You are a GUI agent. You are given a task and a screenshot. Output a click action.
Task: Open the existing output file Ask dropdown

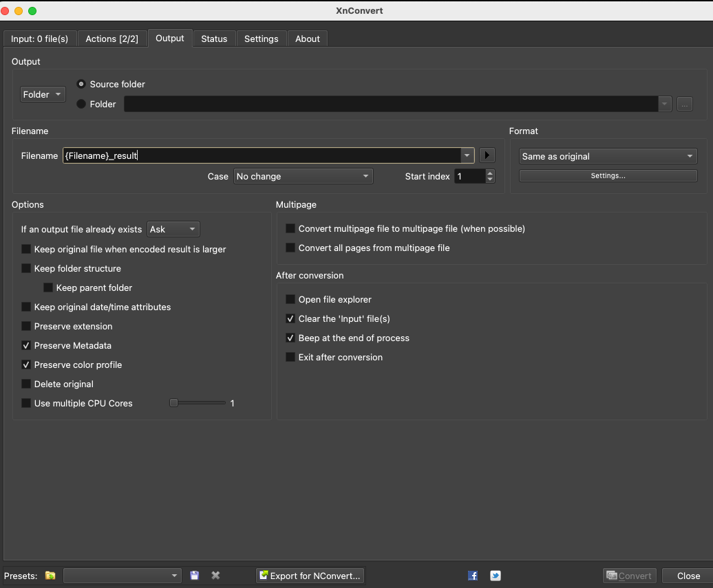click(x=173, y=229)
